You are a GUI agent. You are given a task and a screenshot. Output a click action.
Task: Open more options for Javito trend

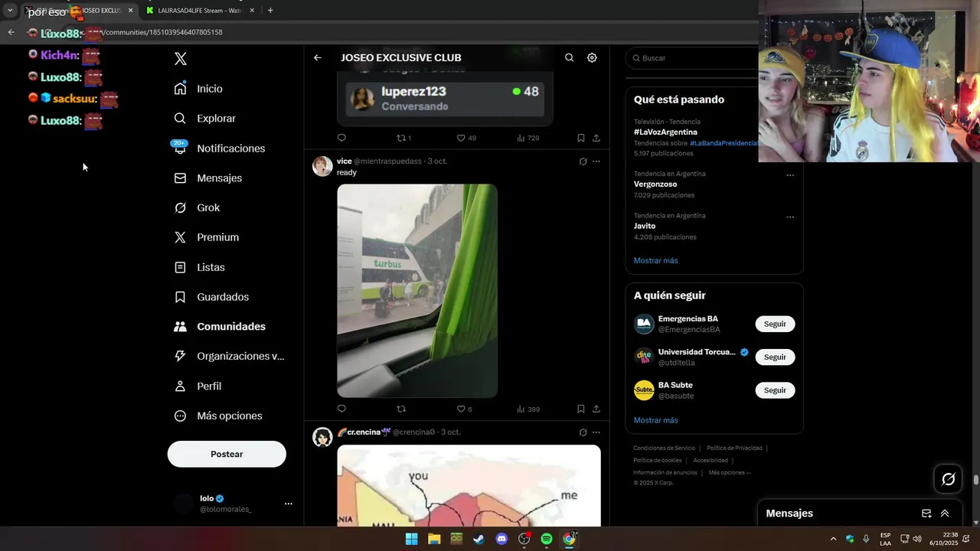point(789,217)
